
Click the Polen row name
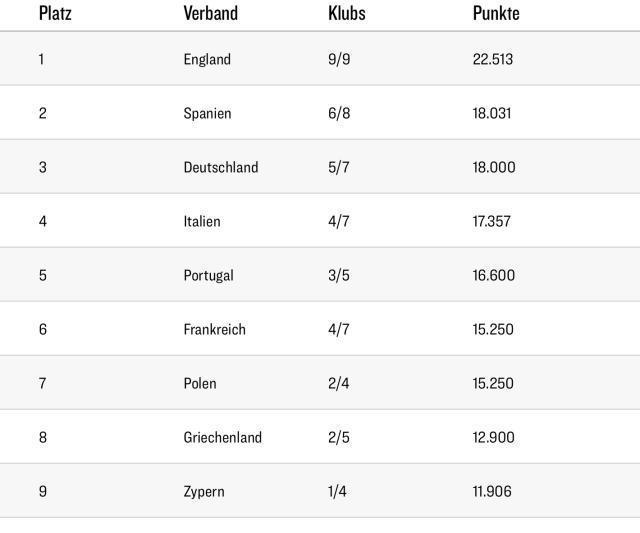(200, 383)
